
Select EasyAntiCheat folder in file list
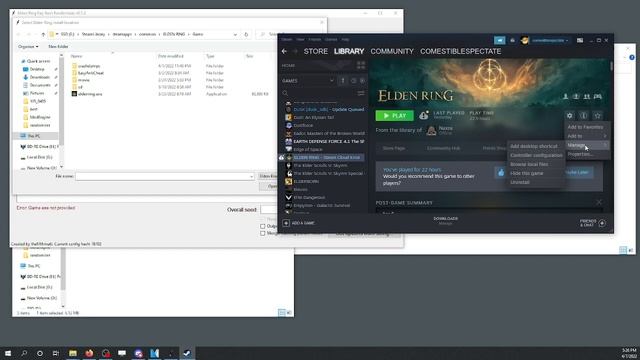[91, 73]
